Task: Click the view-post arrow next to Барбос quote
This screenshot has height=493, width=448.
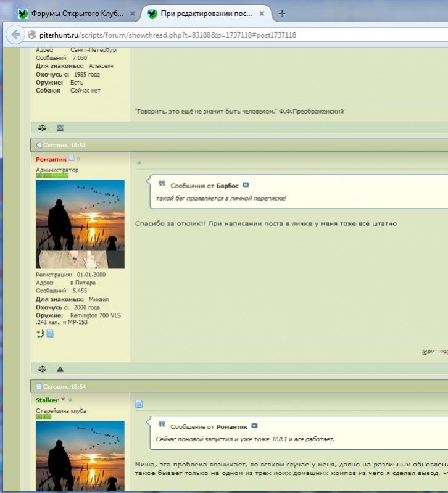Action: point(246,185)
